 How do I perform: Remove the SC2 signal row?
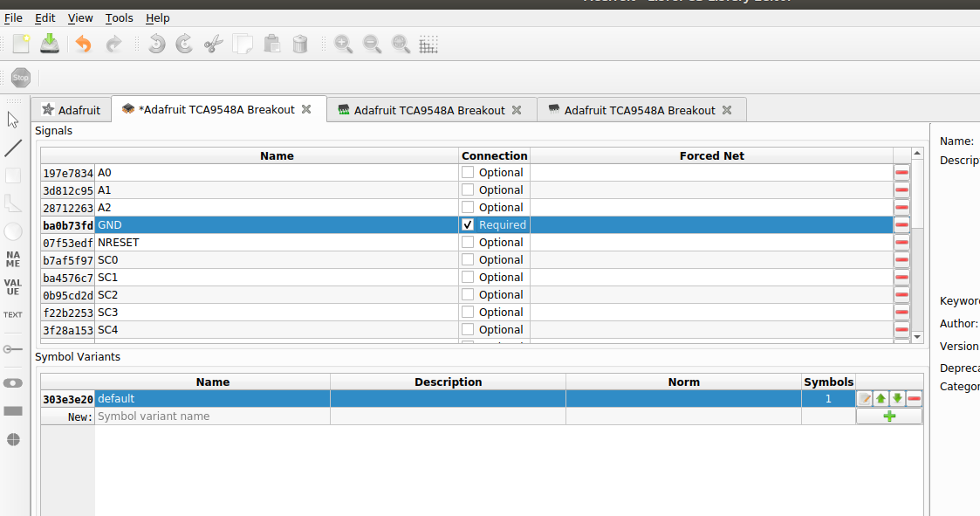901,294
